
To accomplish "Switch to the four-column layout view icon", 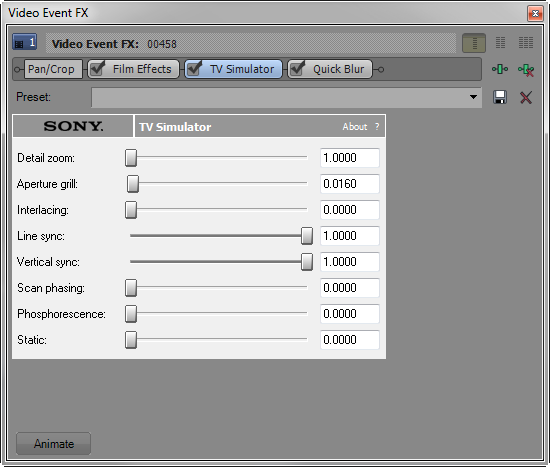I will tap(526, 43).
